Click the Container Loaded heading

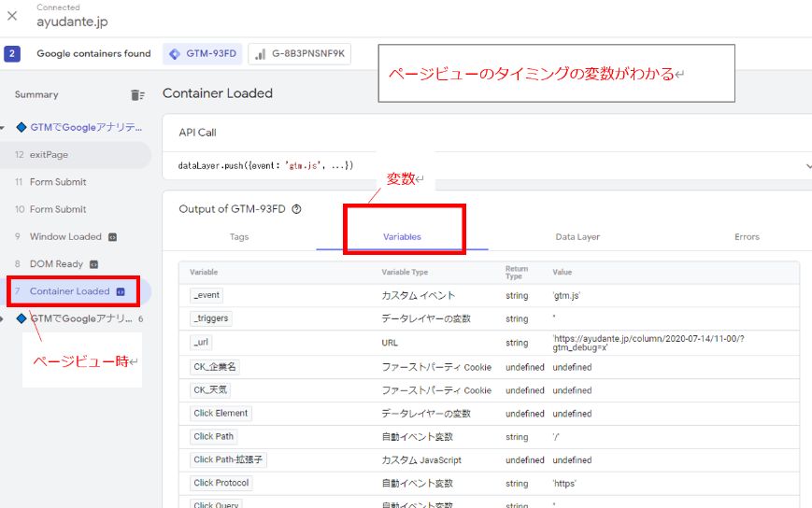click(x=218, y=93)
